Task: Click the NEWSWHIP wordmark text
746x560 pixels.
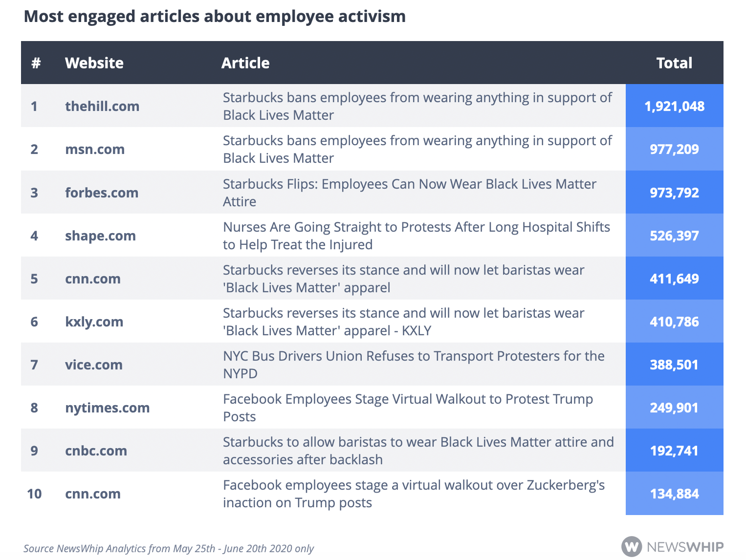Action: click(x=685, y=547)
